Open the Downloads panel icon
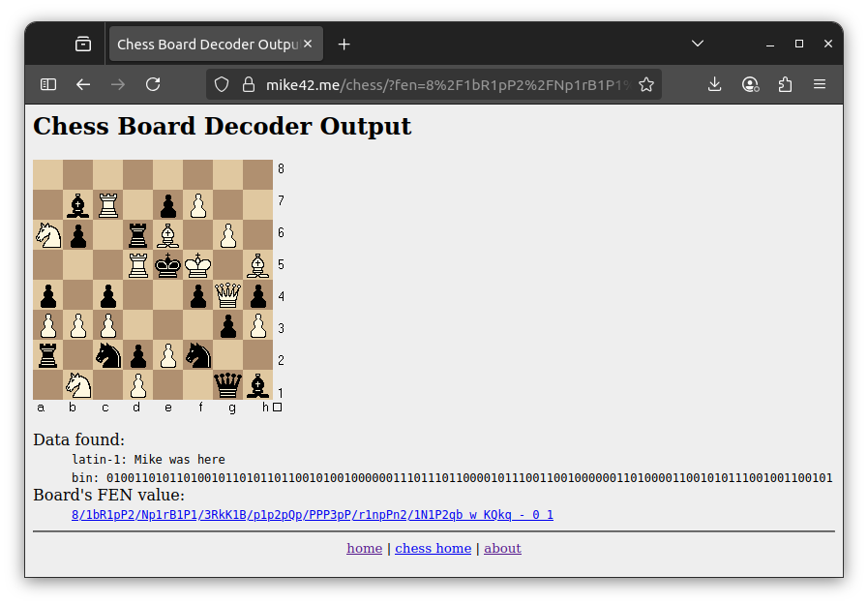Screen dimensions: 868x605 [x=714, y=84]
